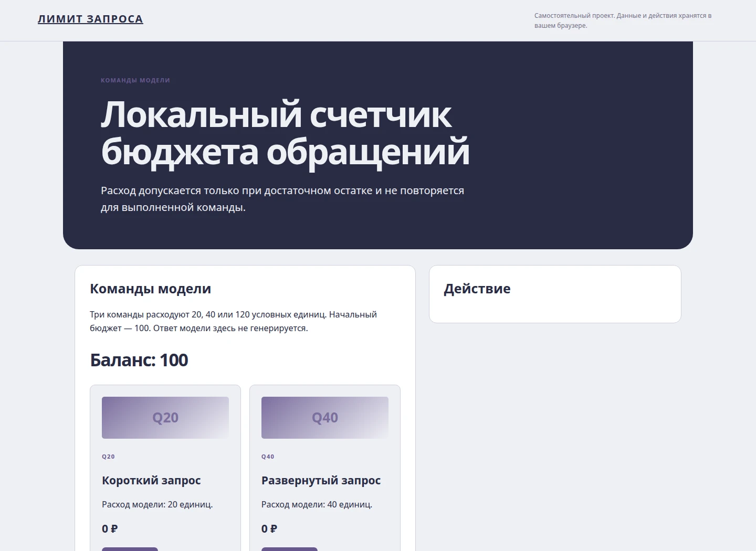
Task: Click the Действие panel heading
Action: (477, 289)
